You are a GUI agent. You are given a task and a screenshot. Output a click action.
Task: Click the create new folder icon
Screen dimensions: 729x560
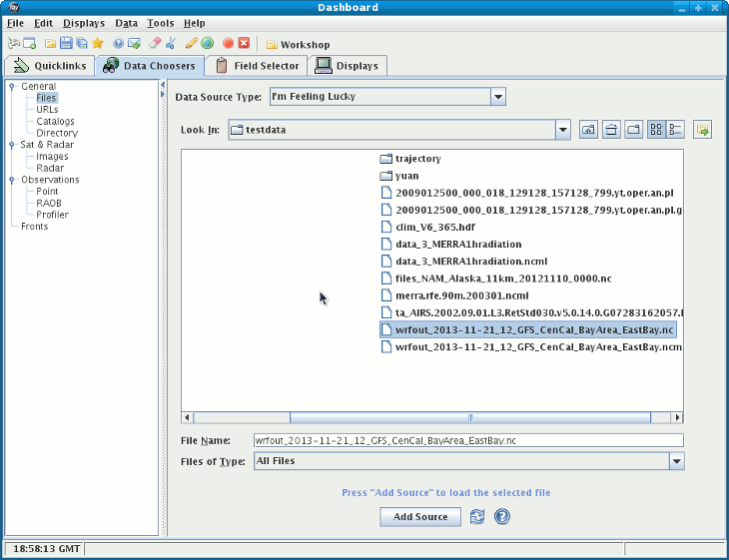633,130
